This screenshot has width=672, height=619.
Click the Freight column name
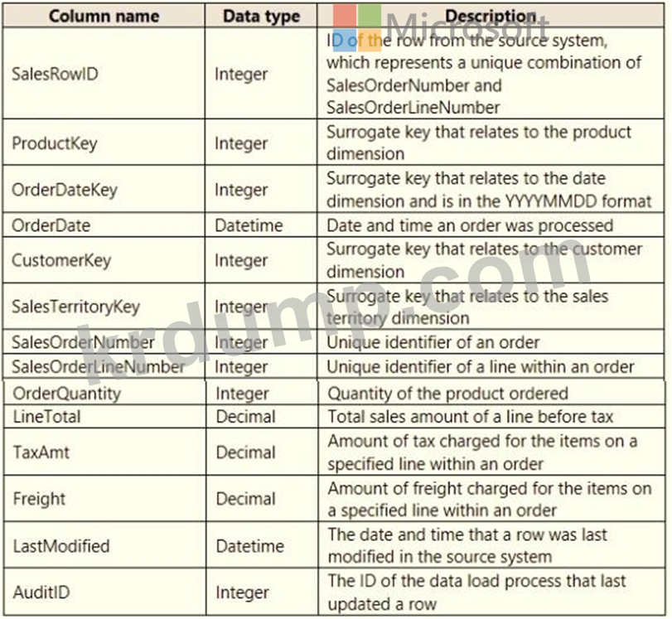[39, 499]
